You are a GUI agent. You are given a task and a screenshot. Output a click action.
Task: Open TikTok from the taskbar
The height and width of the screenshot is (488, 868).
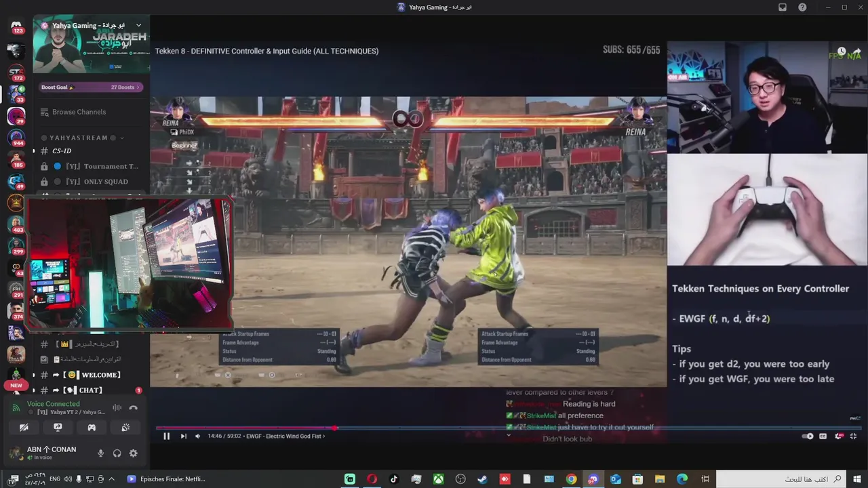click(394, 479)
